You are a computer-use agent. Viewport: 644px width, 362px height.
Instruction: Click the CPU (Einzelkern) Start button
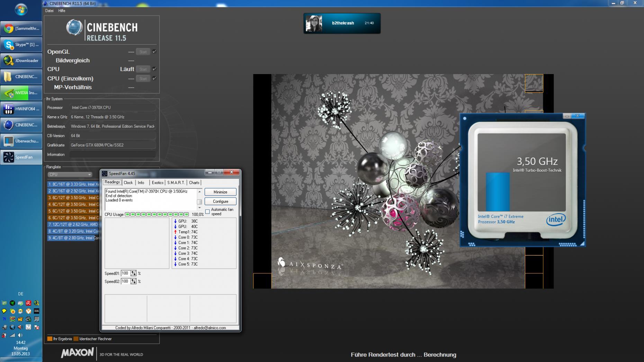[x=143, y=79]
